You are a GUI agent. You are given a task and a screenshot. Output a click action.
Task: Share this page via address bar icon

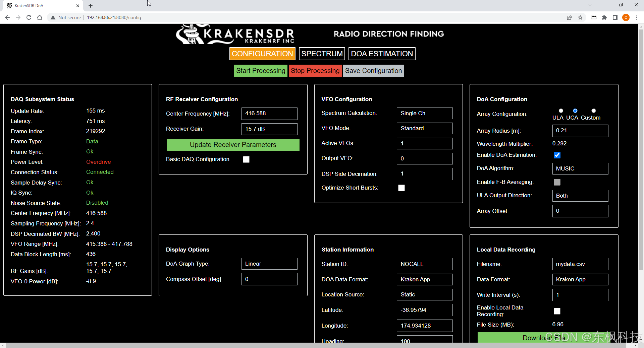tap(570, 17)
